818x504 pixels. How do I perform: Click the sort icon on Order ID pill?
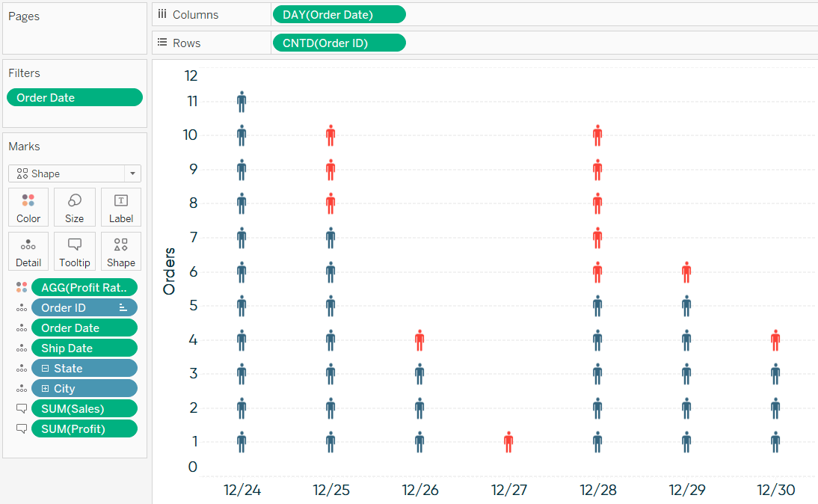click(x=123, y=308)
